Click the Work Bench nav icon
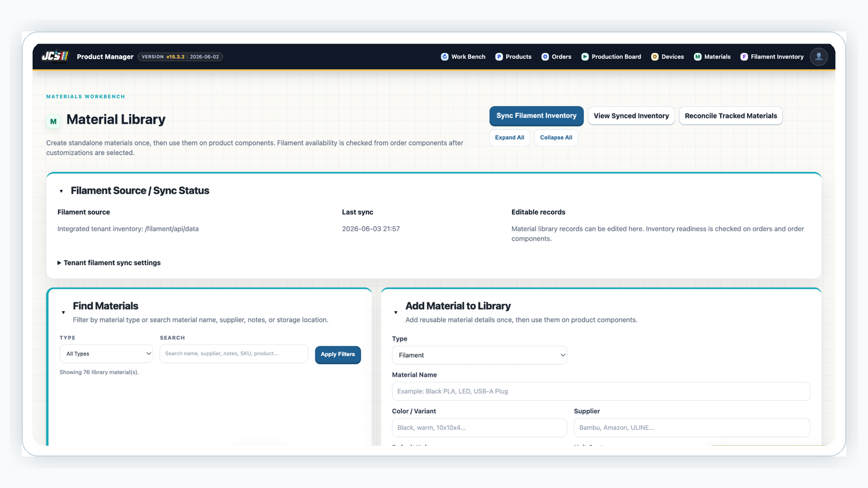 coord(445,56)
